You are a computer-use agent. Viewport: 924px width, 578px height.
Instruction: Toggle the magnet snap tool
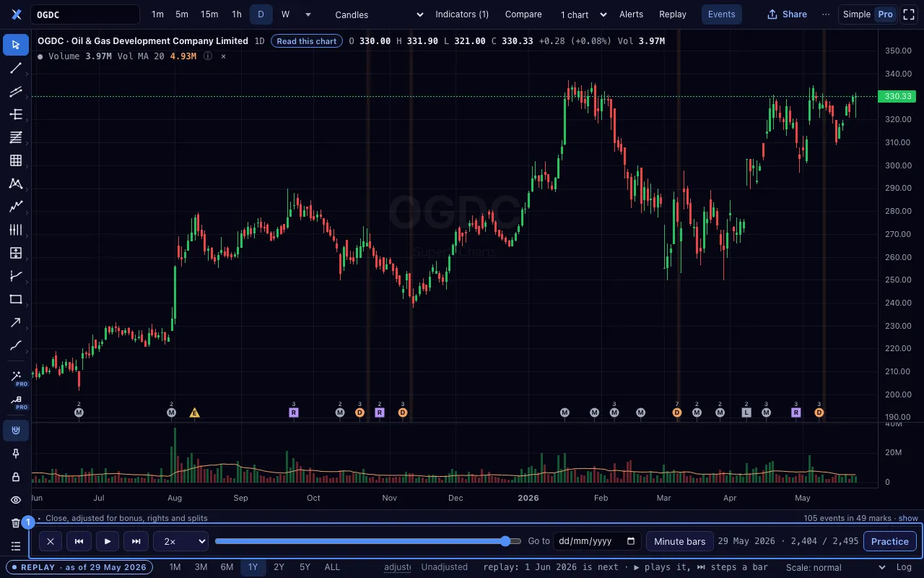[x=16, y=431]
